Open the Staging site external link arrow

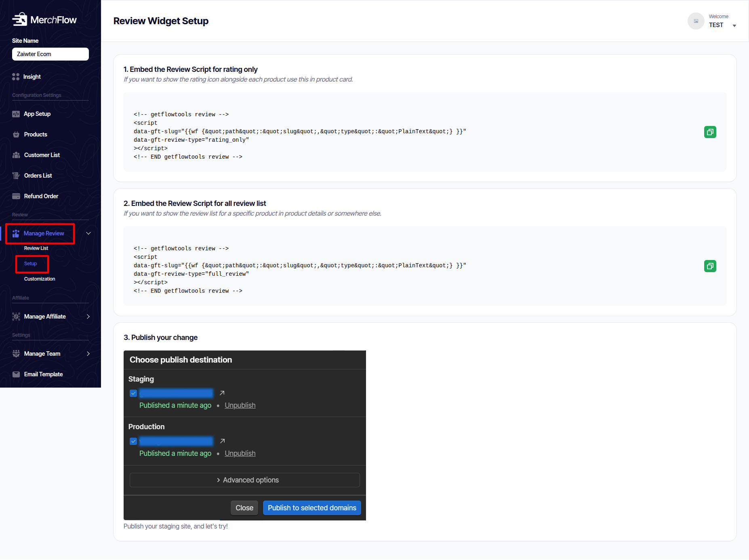point(222,393)
